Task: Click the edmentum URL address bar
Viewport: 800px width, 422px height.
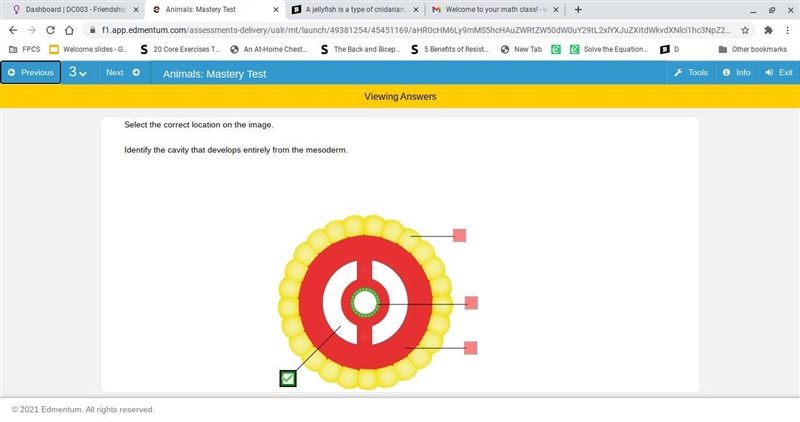Action: click(416, 30)
